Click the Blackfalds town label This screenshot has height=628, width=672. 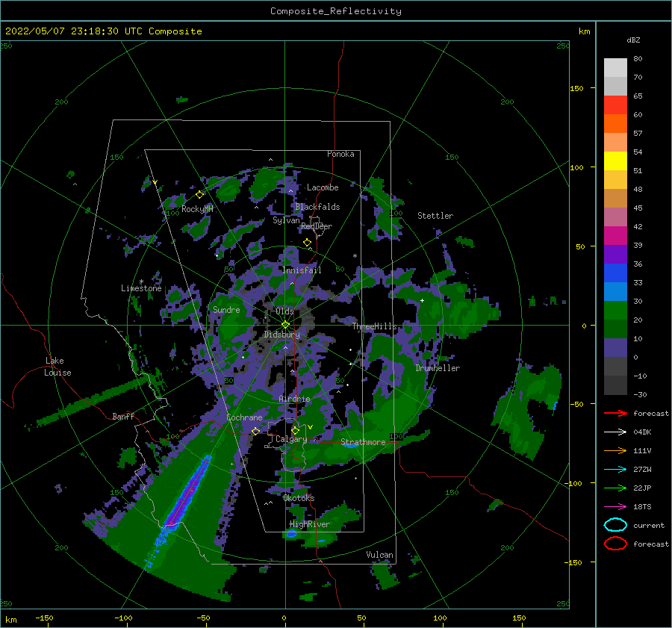pos(317,207)
